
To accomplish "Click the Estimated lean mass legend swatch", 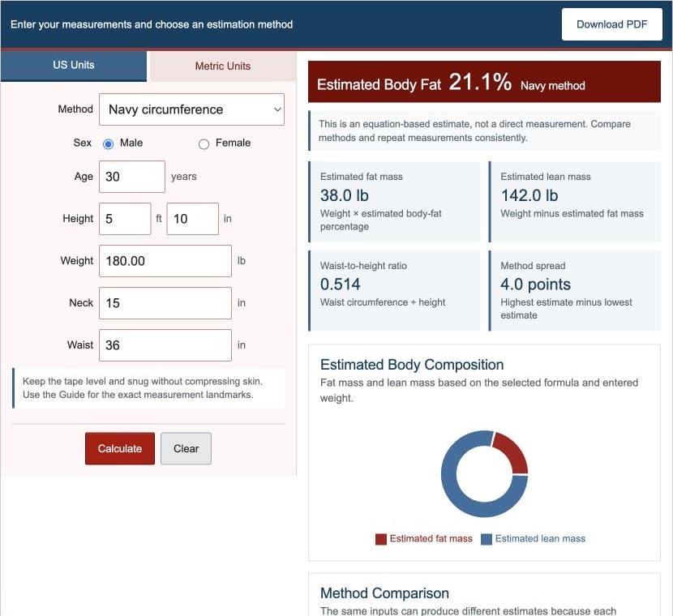I will click(x=487, y=539).
